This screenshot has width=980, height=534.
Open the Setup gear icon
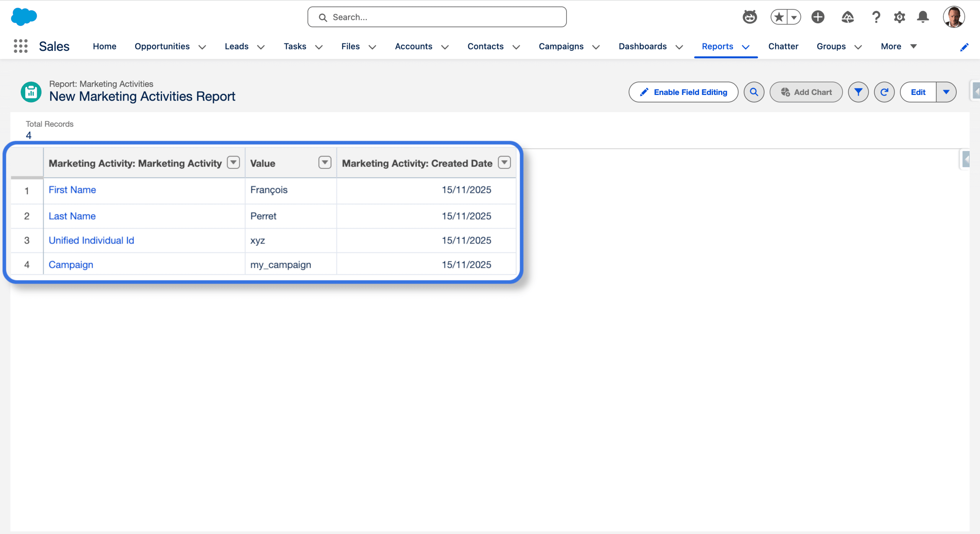(x=899, y=17)
